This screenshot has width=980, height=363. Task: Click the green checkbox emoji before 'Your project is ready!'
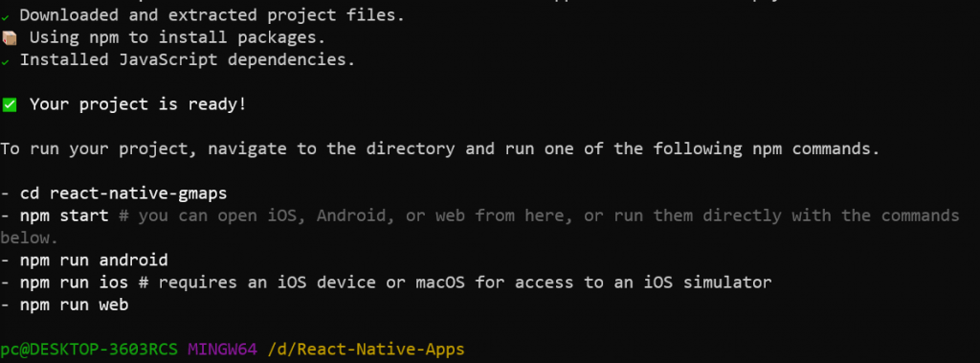click(9, 105)
